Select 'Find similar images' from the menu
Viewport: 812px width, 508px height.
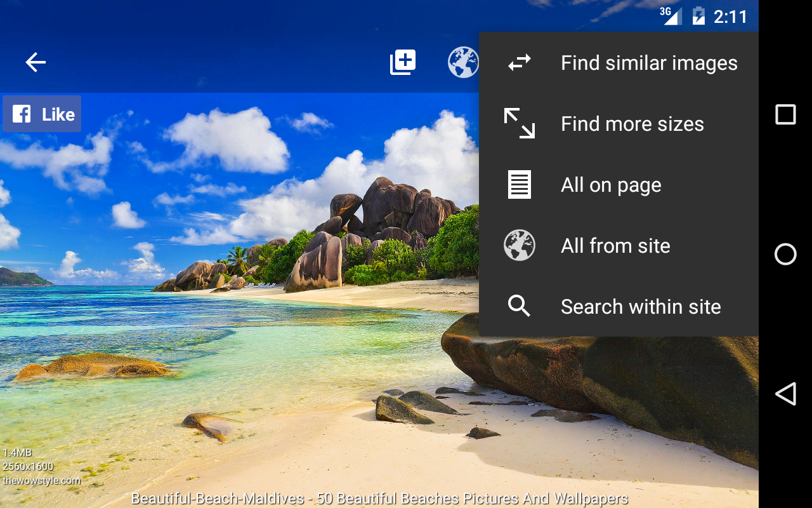pyautogui.click(x=619, y=62)
